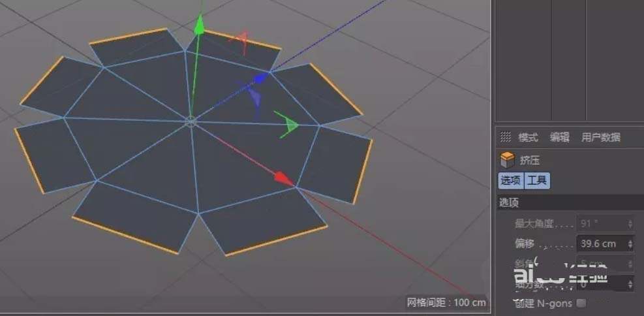This screenshot has width=644, height=316.
Task: Click the dotted grip icon beside 模式
Action: coord(506,137)
